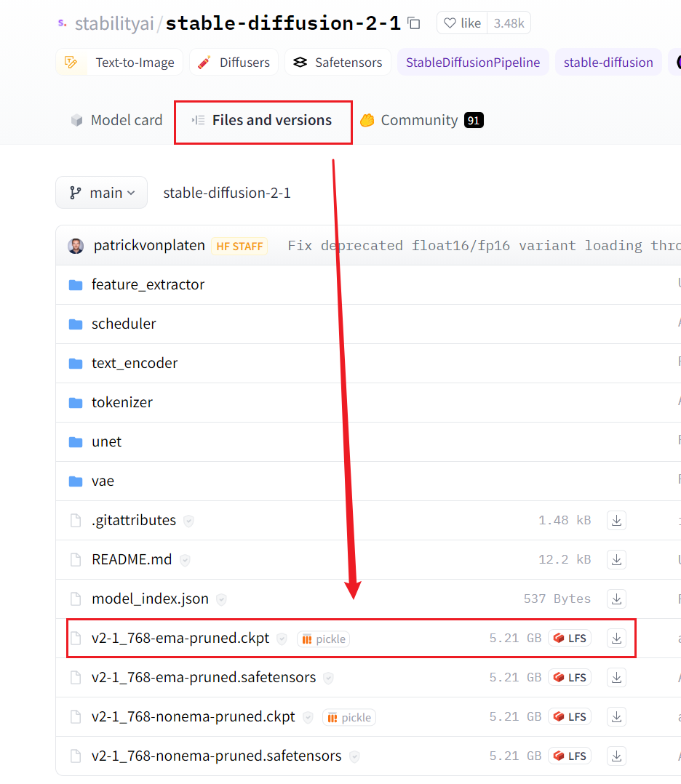Click the stable-diffusion-2-1 breadcrumb path

pos(227,193)
